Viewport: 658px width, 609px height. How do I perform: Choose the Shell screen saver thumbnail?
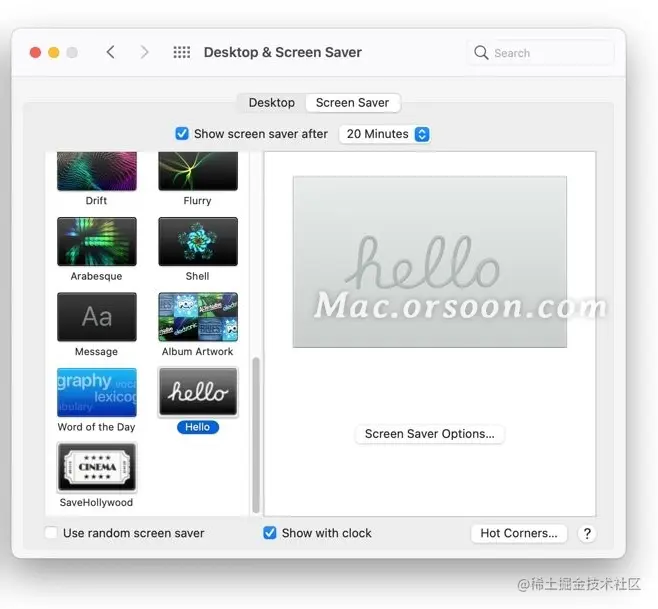pos(198,241)
